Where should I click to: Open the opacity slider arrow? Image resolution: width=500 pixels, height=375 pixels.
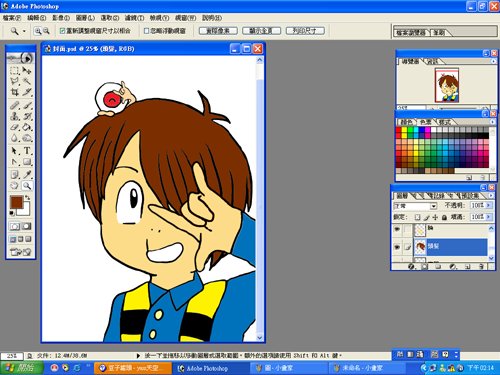coord(489,205)
